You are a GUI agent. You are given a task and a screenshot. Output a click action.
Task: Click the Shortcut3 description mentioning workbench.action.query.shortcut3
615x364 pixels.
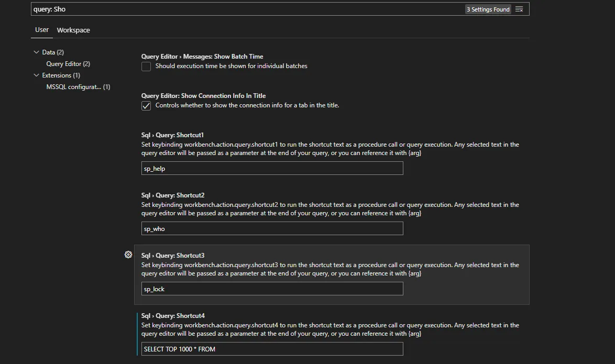coord(330,269)
